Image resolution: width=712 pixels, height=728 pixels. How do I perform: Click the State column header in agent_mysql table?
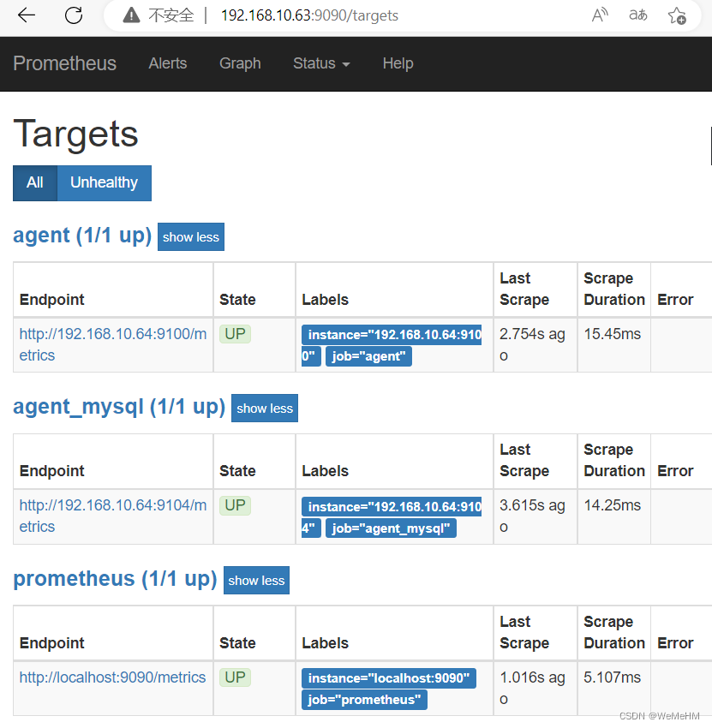pos(237,471)
